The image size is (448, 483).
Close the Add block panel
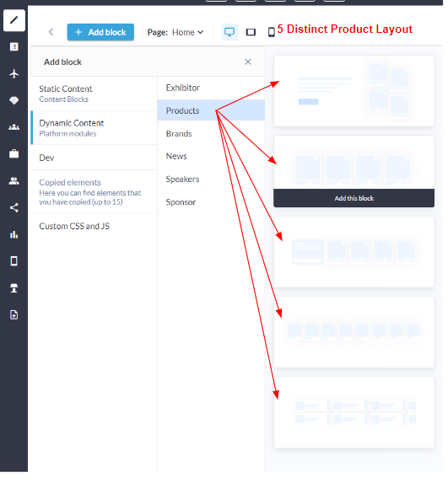click(x=248, y=62)
